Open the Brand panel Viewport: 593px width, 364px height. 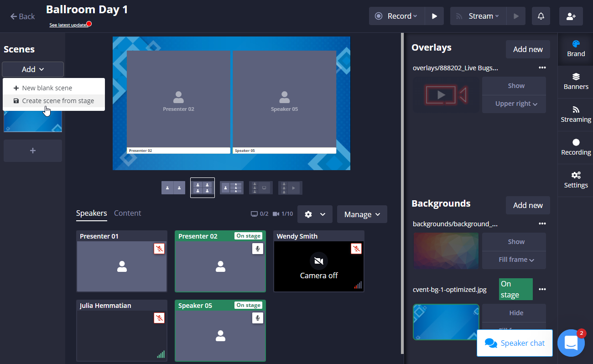(x=575, y=48)
